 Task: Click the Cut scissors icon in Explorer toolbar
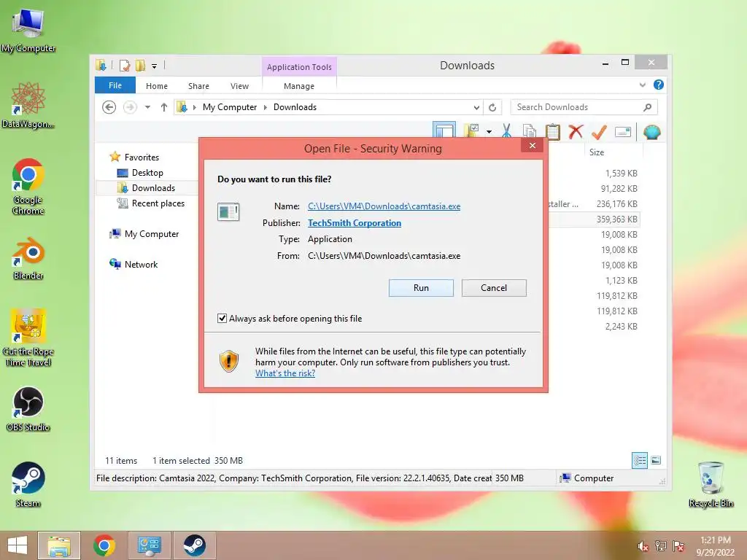(506, 131)
